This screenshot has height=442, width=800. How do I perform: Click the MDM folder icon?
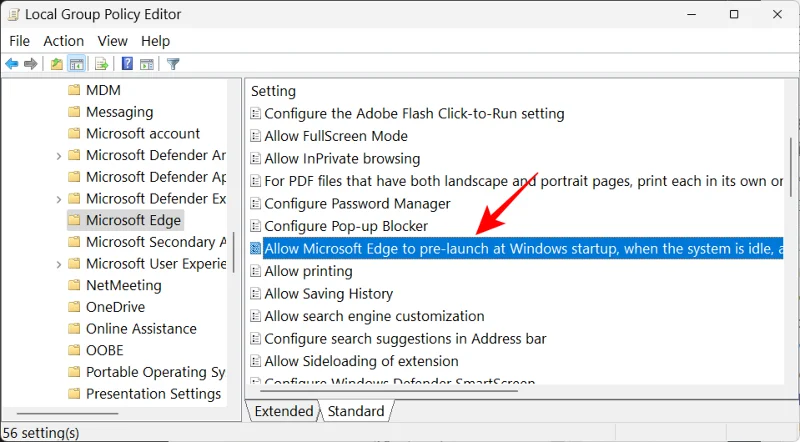coord(74,90)
